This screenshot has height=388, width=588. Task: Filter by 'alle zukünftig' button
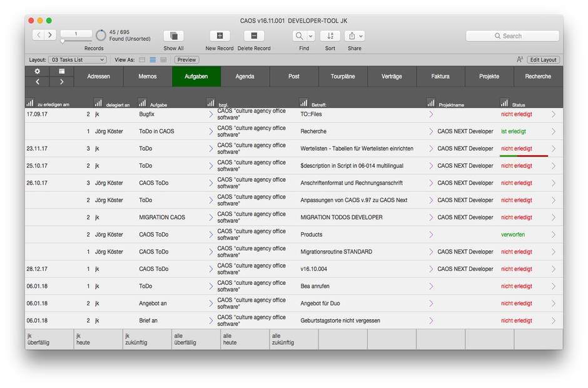(x=293, y=339)
